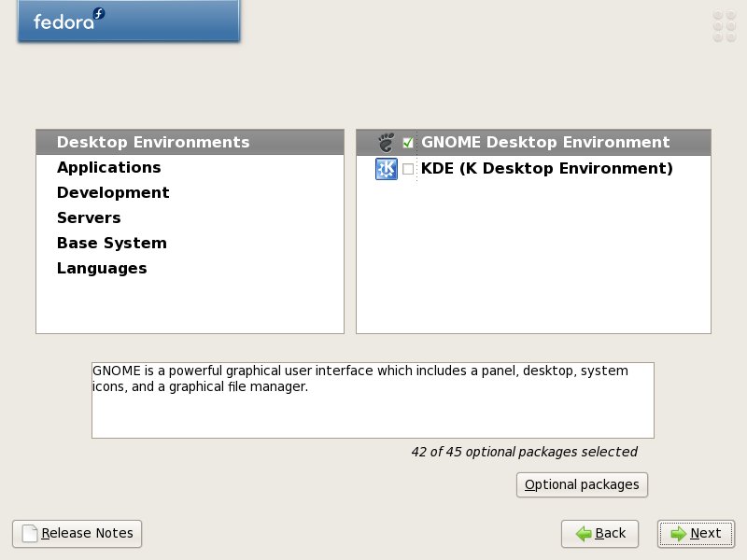
Task: Open the Optional packages dialog
Action: click(582, 484)
